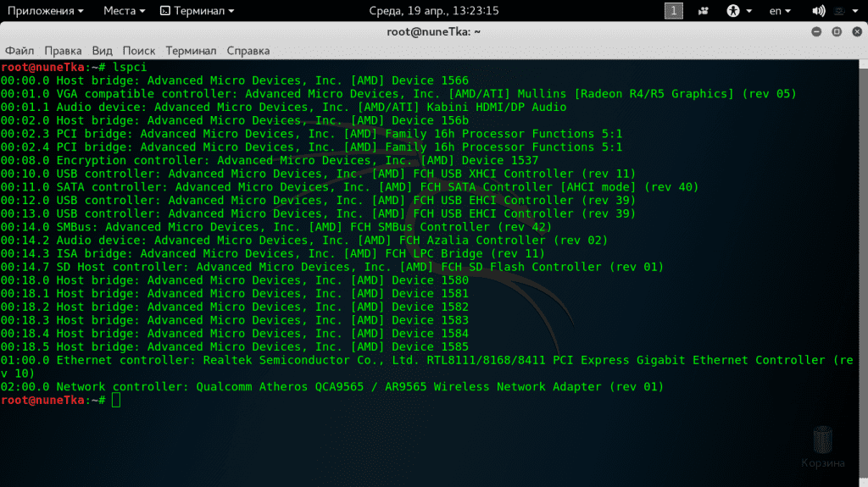Click the date and time clock

(433, 11)
